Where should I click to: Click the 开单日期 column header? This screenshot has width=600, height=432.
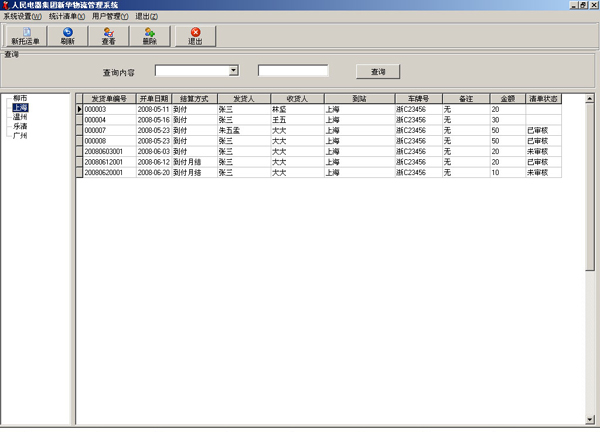point(154,99)
